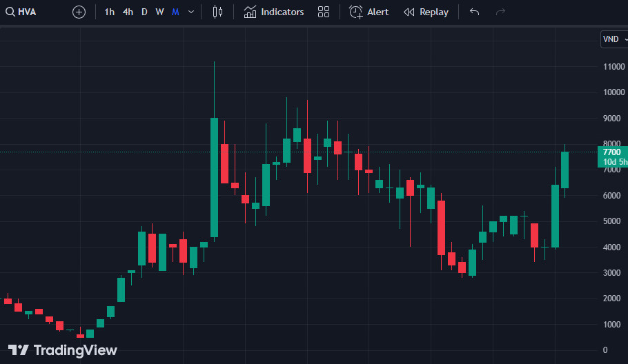
Task: Open the VND currency dropdown
Action: tap(614, 39)
